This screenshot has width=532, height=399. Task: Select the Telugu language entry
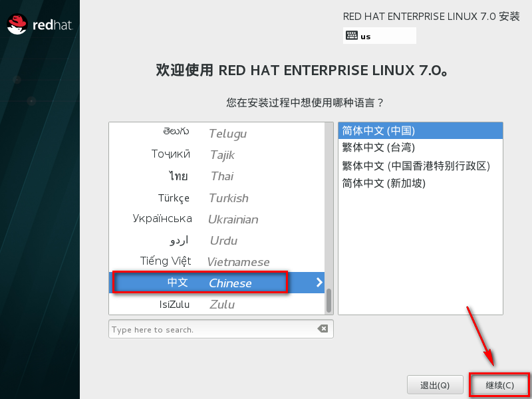point(199,133)
